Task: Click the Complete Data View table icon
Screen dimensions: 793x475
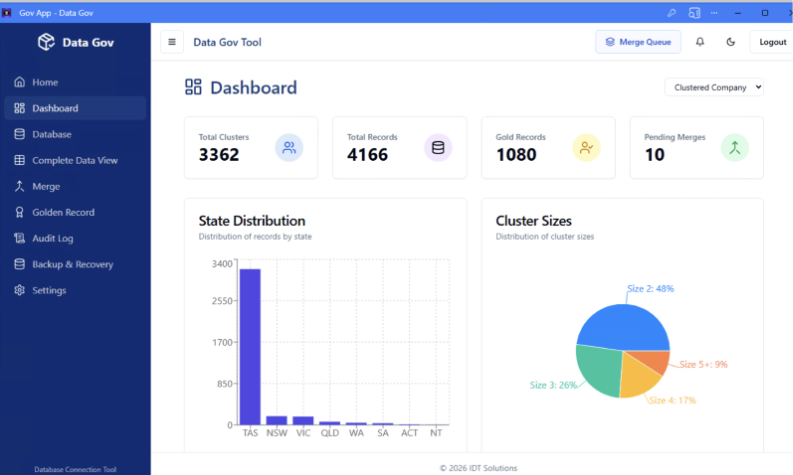Action: pyautogui.click(x=19, y=160)
